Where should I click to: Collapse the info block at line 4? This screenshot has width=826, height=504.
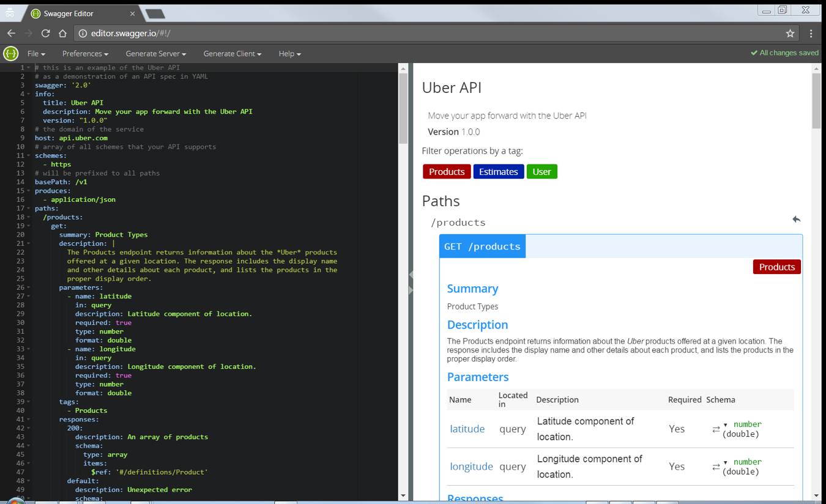coord(28,94)
